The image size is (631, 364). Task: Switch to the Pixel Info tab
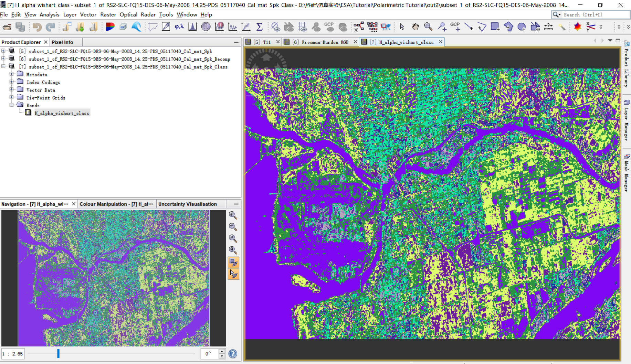(62, 42)
